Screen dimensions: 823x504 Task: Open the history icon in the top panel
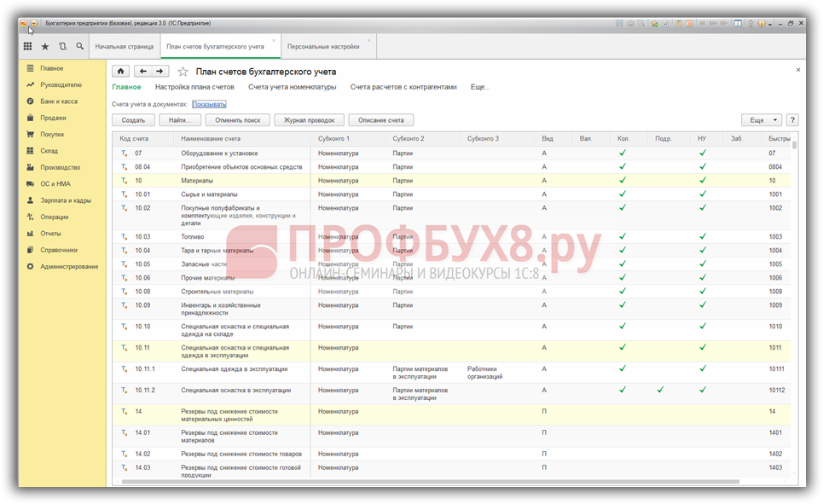tap(62, 47)
